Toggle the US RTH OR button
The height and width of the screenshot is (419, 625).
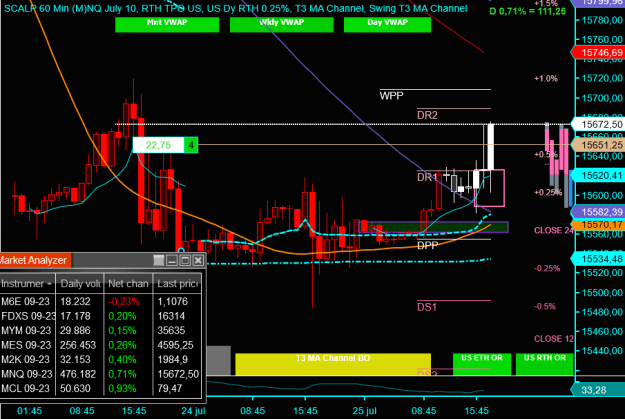click(544, 364)
